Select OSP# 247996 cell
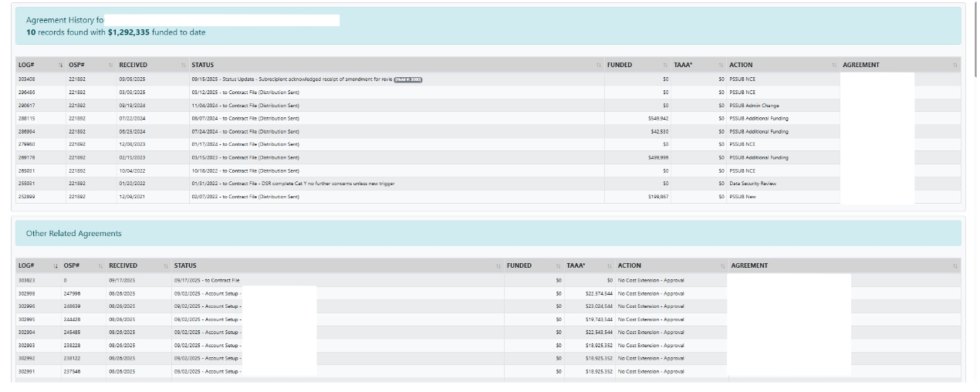Image resolution: width=980 pixels, height=392 pixels. (73, 293)
